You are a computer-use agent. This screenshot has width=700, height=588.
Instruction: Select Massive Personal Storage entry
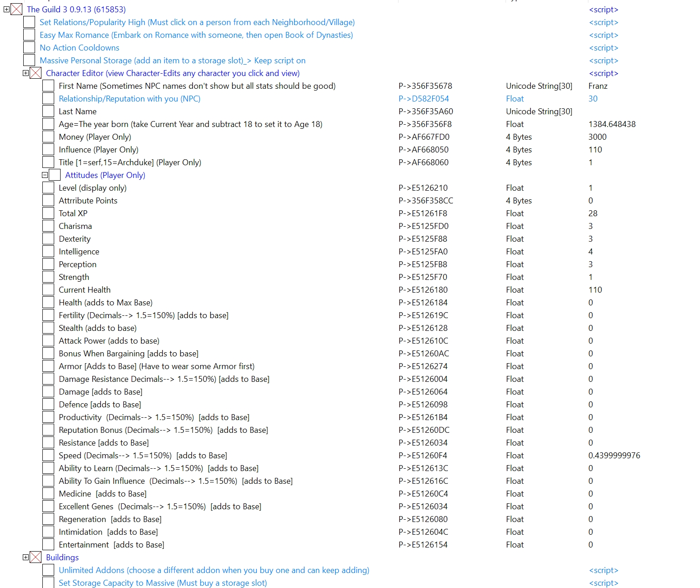173,60
